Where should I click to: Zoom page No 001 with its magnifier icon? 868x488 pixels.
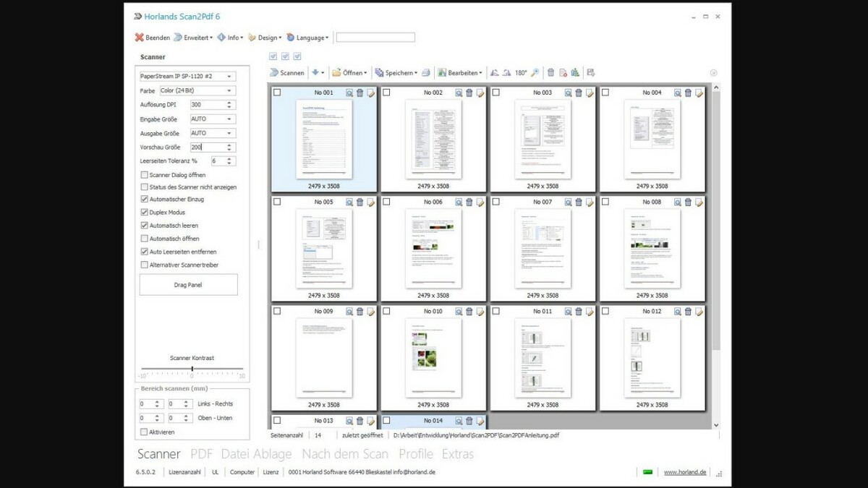[349, 93]
